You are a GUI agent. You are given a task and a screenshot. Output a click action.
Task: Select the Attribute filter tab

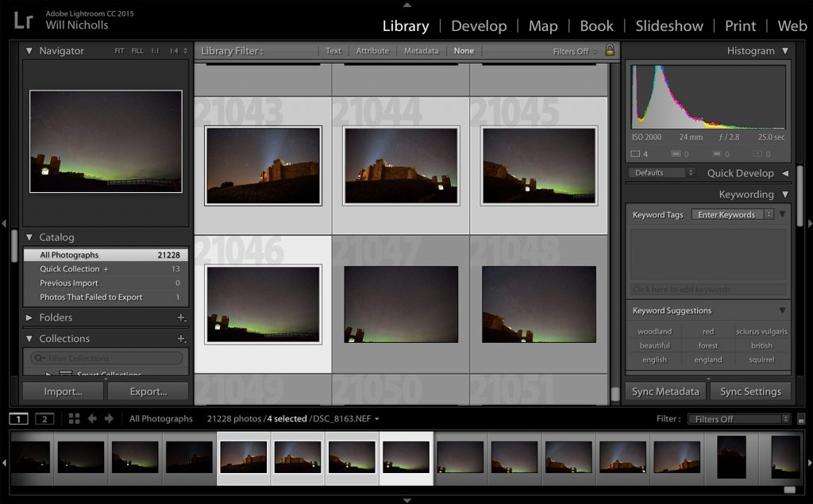point(373,50)
